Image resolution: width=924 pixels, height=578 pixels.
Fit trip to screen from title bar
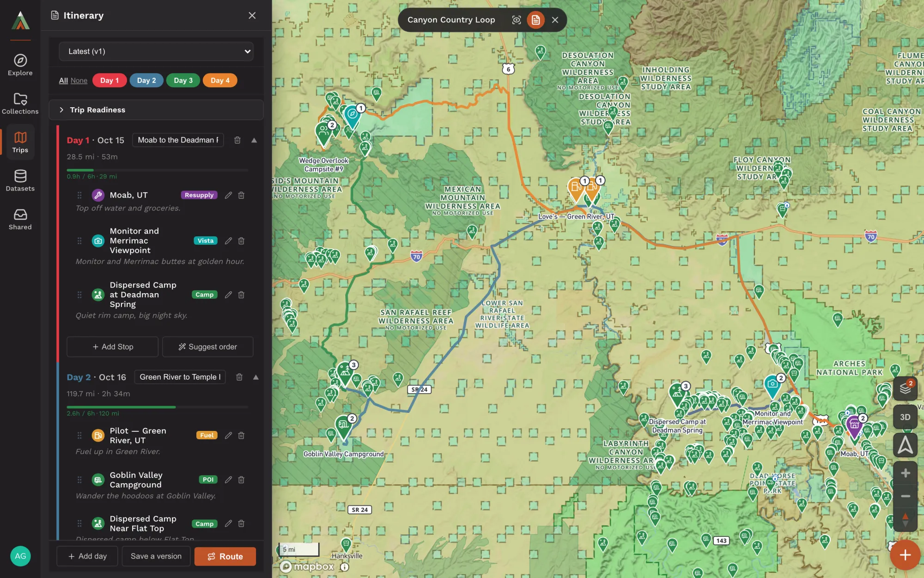click(517, 20)
